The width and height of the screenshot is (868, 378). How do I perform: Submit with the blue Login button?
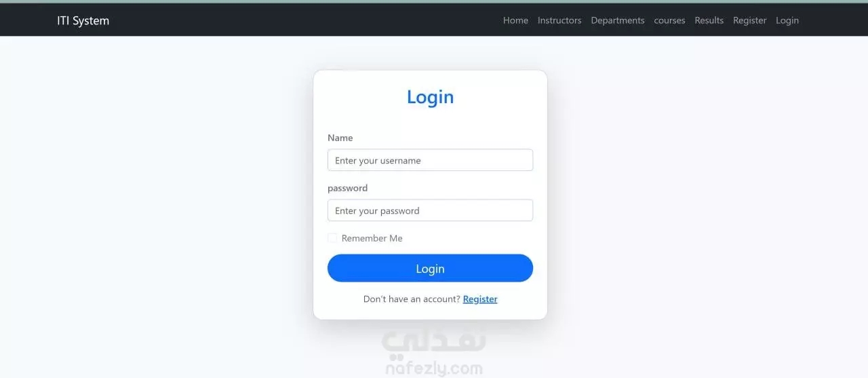pyautogui.click(x=430, y=268)
